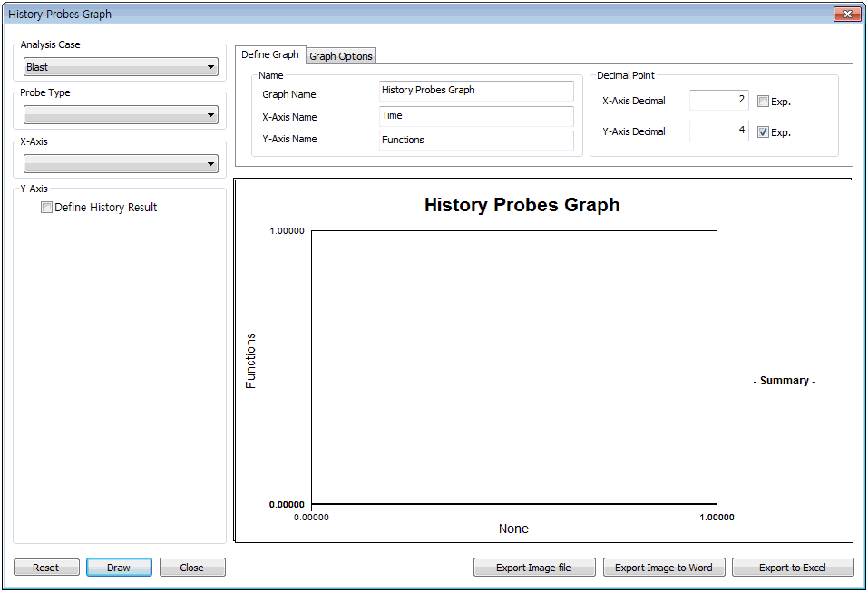Screen dimensions: 868x592
Task: Click the Graph Name text field
Action: 476,91
